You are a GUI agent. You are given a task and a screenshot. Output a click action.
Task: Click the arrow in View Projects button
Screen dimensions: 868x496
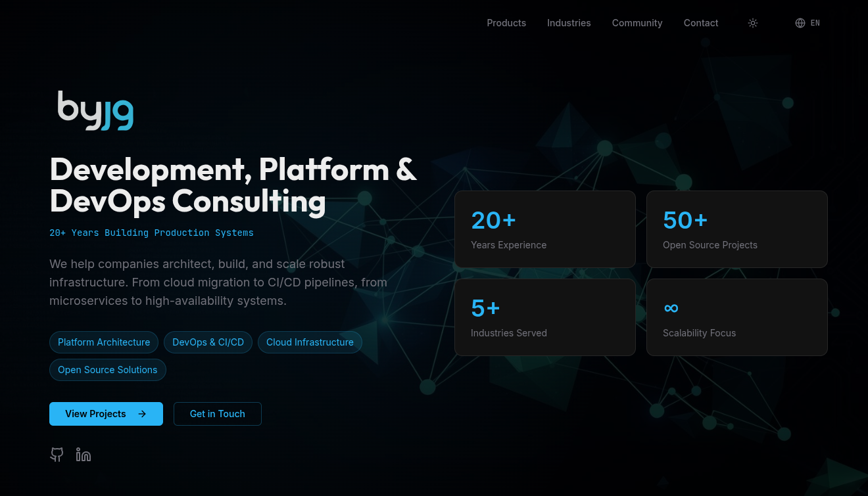142,414
